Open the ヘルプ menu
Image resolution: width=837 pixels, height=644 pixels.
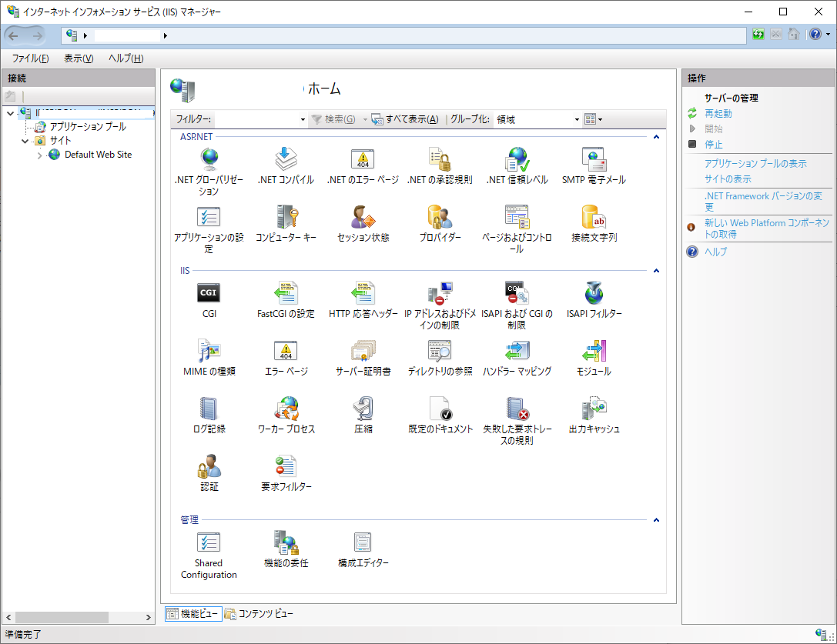point(126,58)
